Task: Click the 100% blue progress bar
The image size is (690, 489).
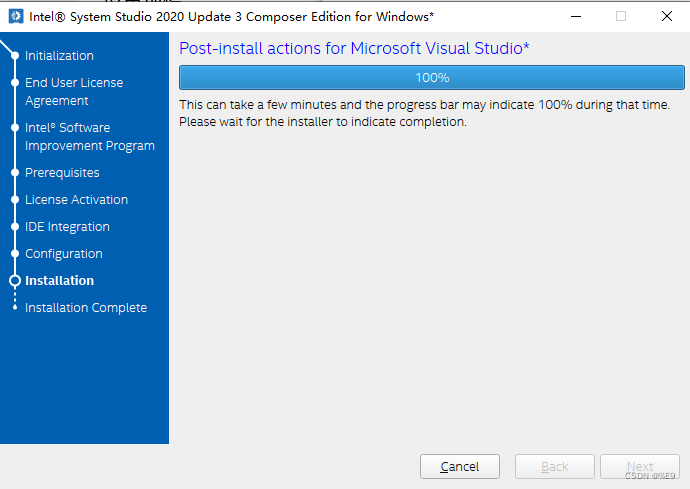Action: point(431,78)
